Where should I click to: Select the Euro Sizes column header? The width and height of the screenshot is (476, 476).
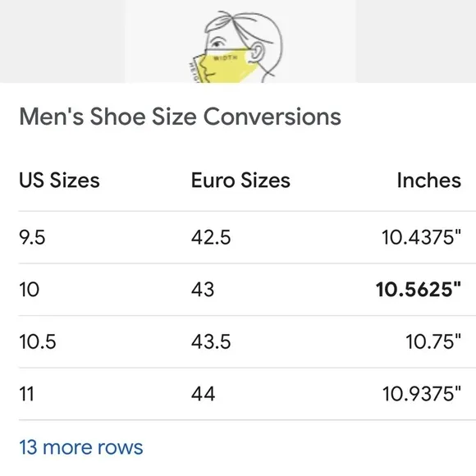(x=240, y=180)
